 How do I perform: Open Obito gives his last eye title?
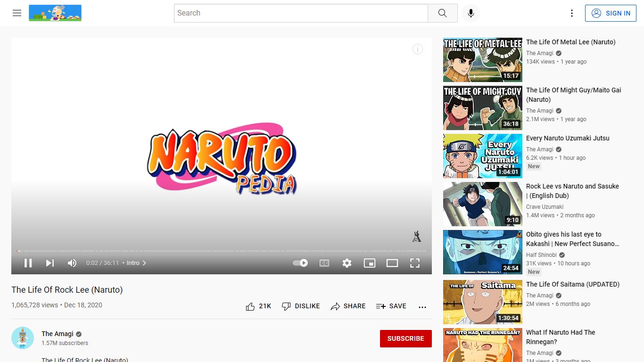point(573,239)
